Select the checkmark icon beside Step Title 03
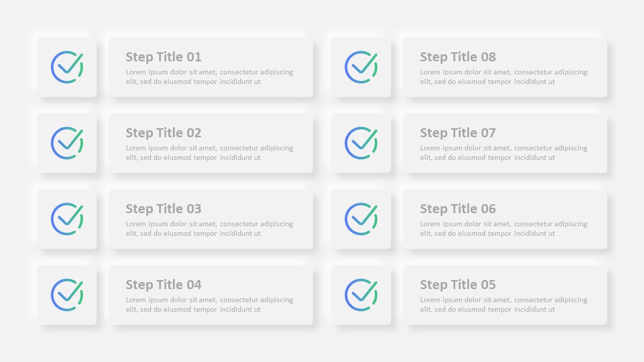 (x=67, y=219)
